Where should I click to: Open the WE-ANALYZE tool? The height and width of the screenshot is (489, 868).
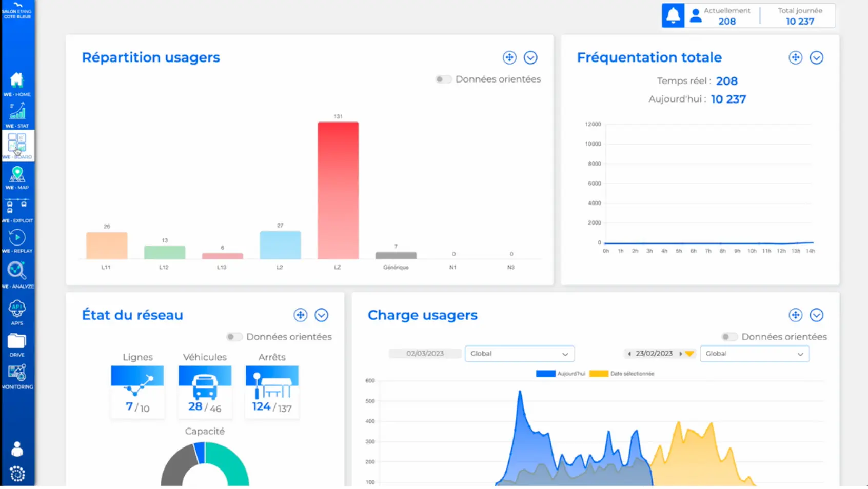click(x=17, y=275)
